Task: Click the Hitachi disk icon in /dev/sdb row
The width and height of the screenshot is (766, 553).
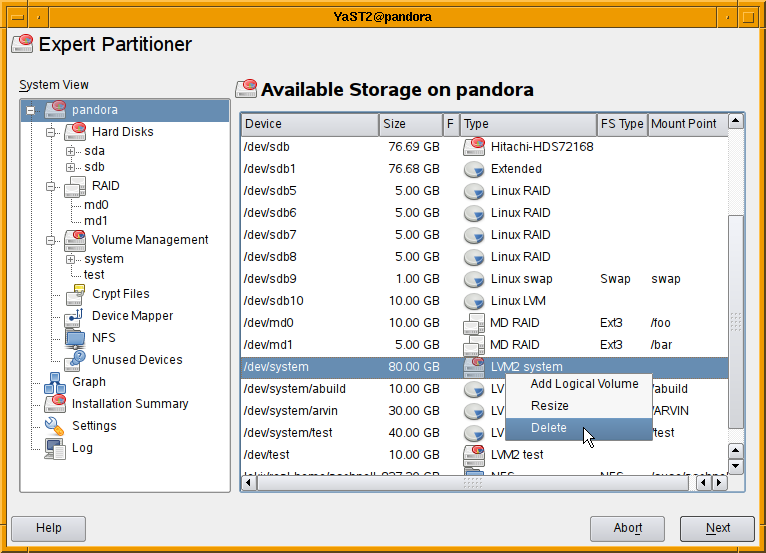Action: (474, 147)
